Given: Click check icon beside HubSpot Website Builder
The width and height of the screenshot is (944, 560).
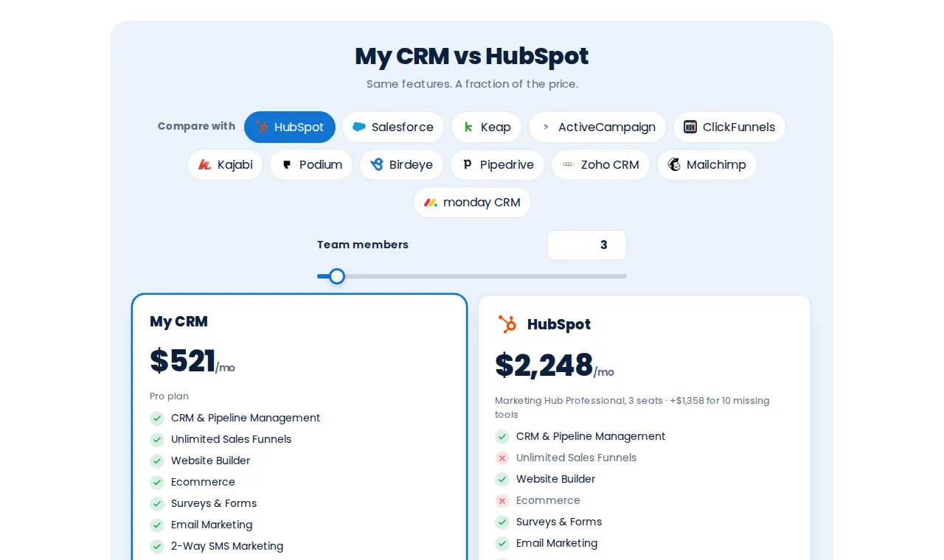Looking at the screenshot, I should point(502,479).
